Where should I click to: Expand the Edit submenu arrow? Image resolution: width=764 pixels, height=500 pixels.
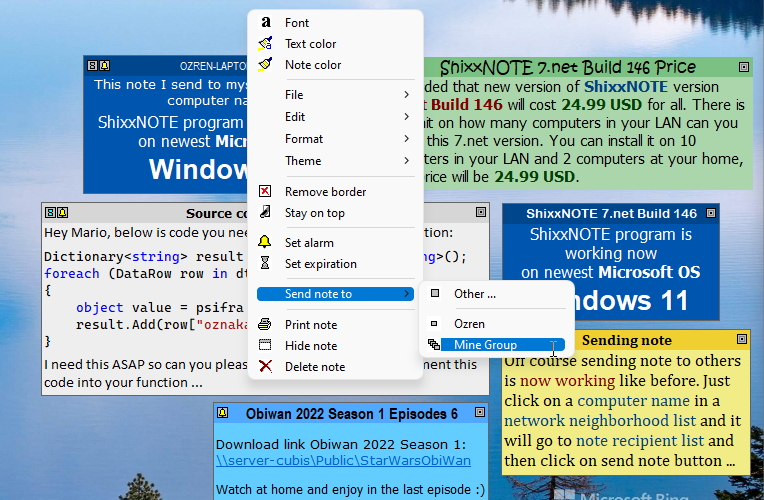406,116
